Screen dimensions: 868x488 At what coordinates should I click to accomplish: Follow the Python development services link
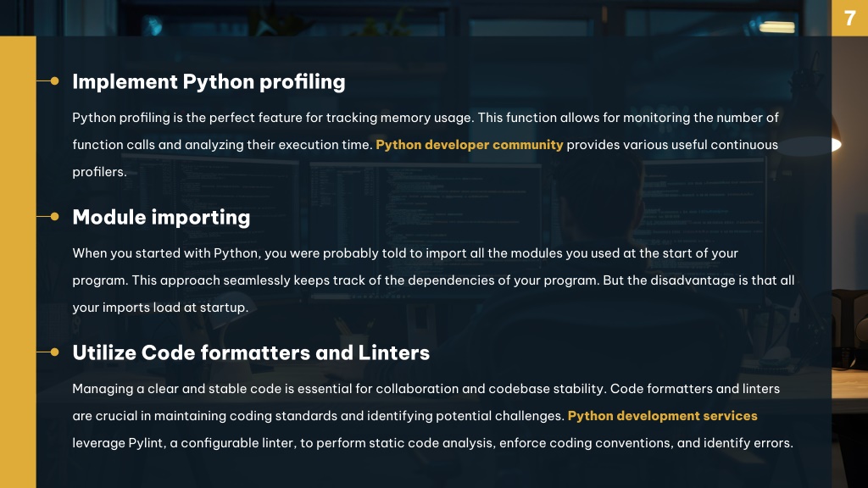[662, 416]
